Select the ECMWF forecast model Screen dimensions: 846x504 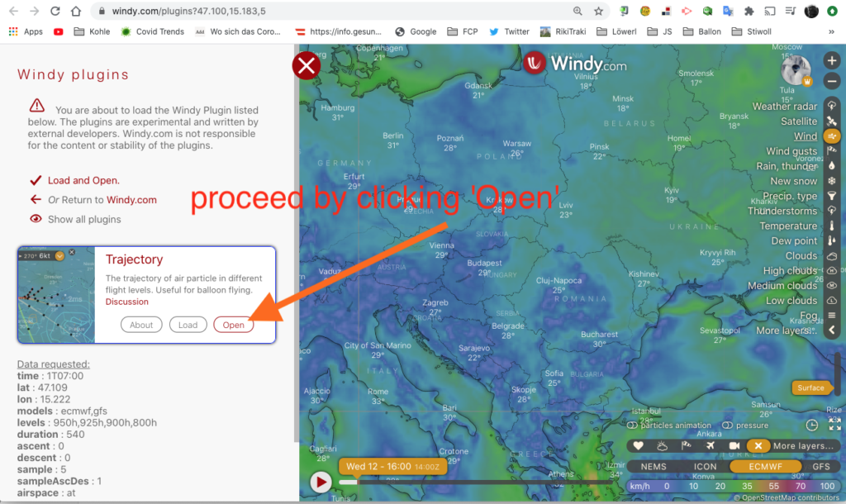pos(765,466)
